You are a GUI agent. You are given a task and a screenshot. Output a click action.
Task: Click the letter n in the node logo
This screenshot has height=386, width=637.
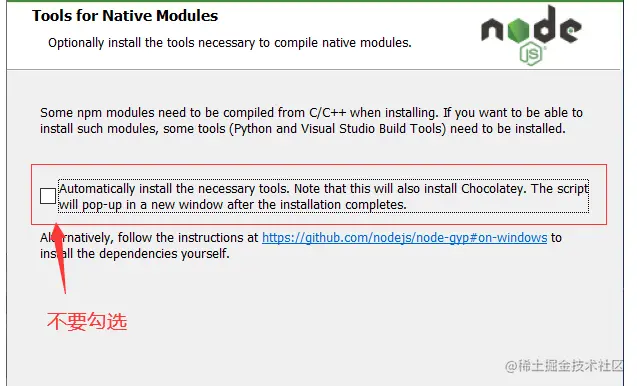pyautogui.click(x=493, y=30)
